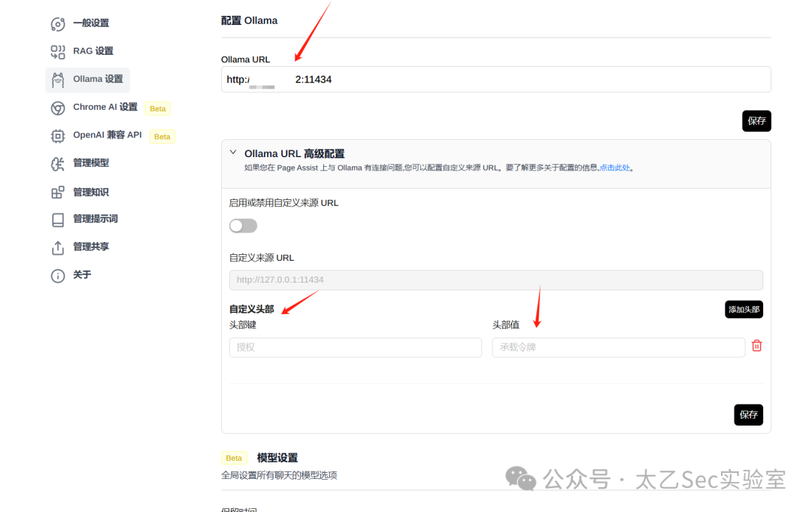Save advanced configuration with lower 保存 button
812x512 pixels.
tap(748, 415)
